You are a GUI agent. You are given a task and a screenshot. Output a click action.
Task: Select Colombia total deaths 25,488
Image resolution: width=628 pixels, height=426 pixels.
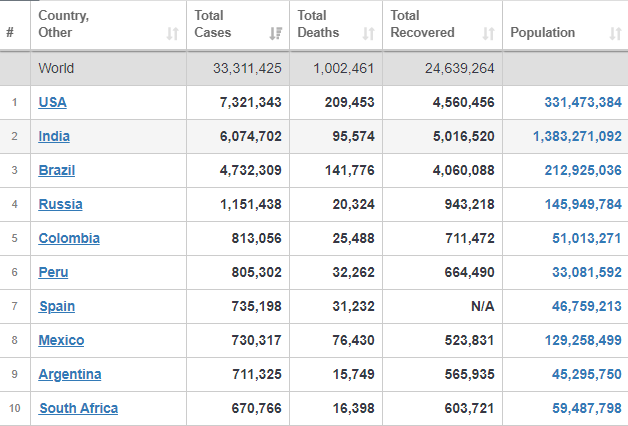coord(353,238)
